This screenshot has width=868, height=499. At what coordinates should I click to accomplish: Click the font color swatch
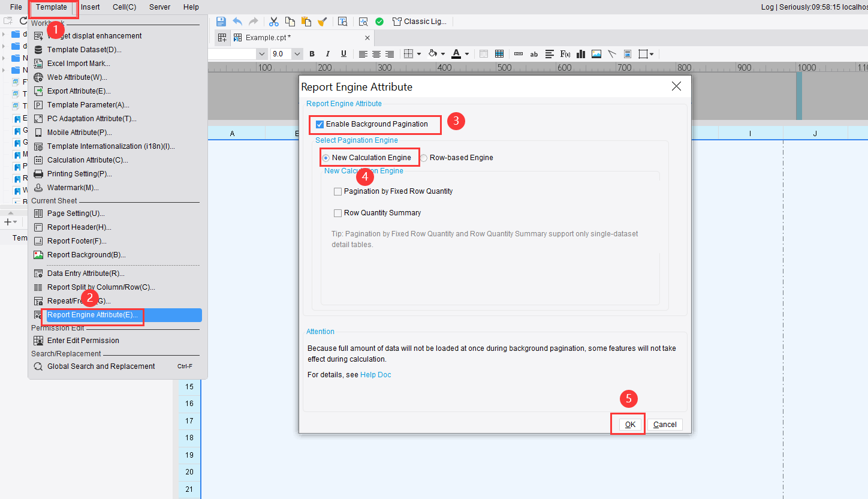[457, 54]
